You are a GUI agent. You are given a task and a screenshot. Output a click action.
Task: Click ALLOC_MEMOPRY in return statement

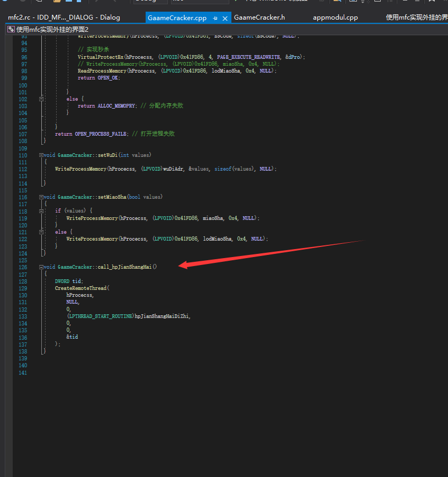coord(116,106)
